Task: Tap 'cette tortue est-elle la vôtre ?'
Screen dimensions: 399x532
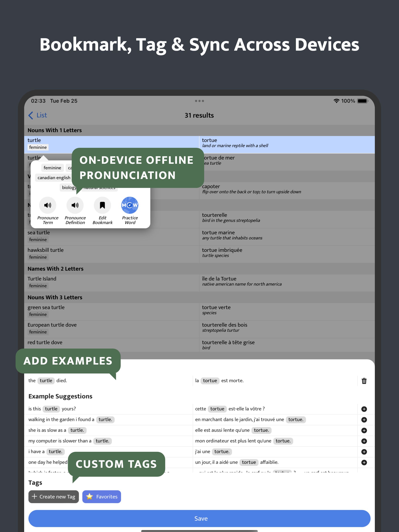Action: [x=230, y=409]
